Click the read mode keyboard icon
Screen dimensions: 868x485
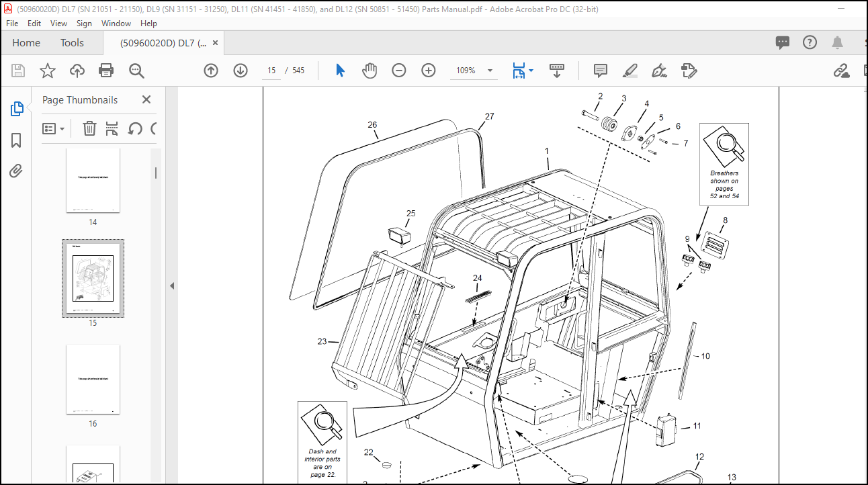click(557, 71)
